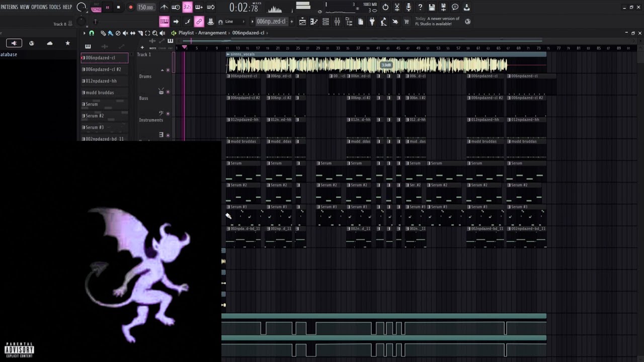644x362 pixels.
Task: Click the download tray icon
Action: coord(466,7)
